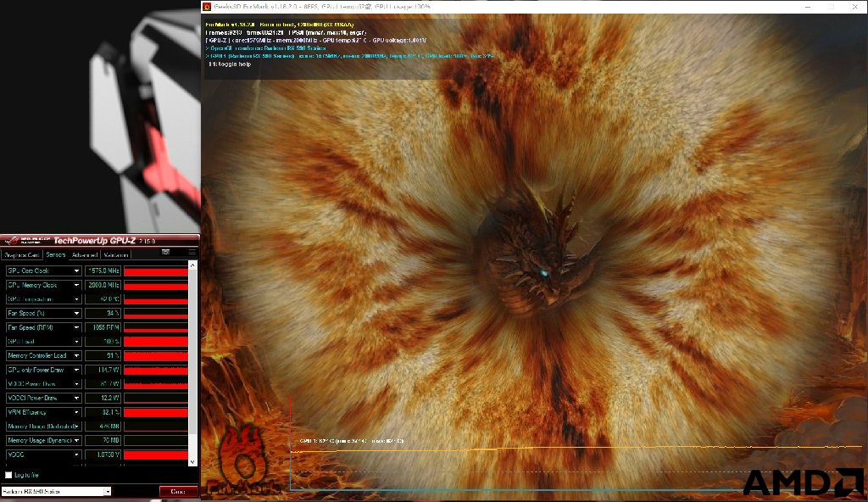
Task: Minimize the FurMark window
Action: tap(809, 7)
